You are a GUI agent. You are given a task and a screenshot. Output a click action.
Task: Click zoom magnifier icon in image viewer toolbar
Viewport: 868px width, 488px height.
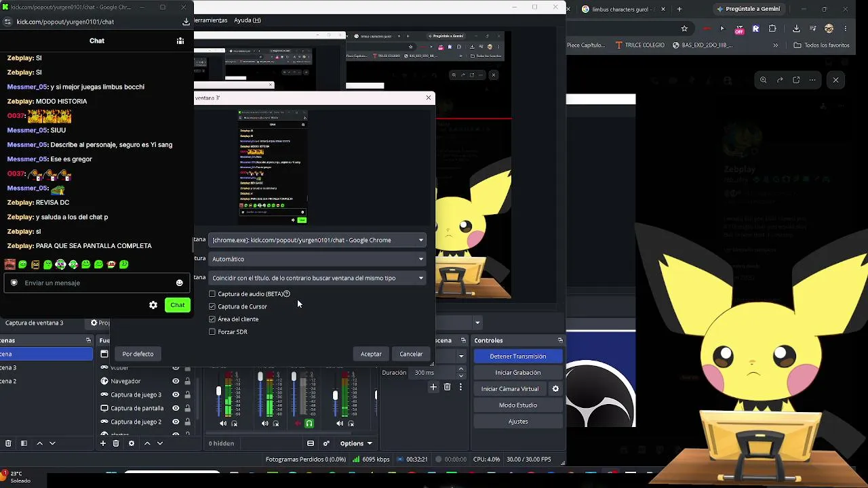coord(763,80)
